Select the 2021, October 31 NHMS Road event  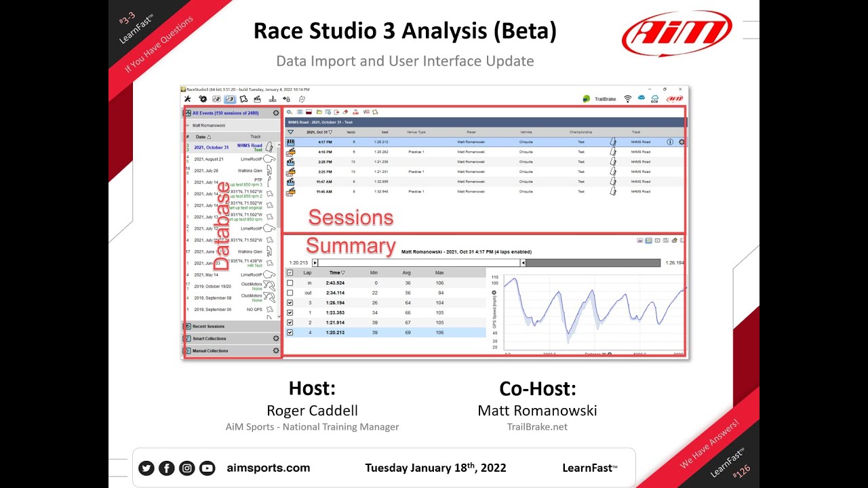pyautogui.click(x=230, y=147)
